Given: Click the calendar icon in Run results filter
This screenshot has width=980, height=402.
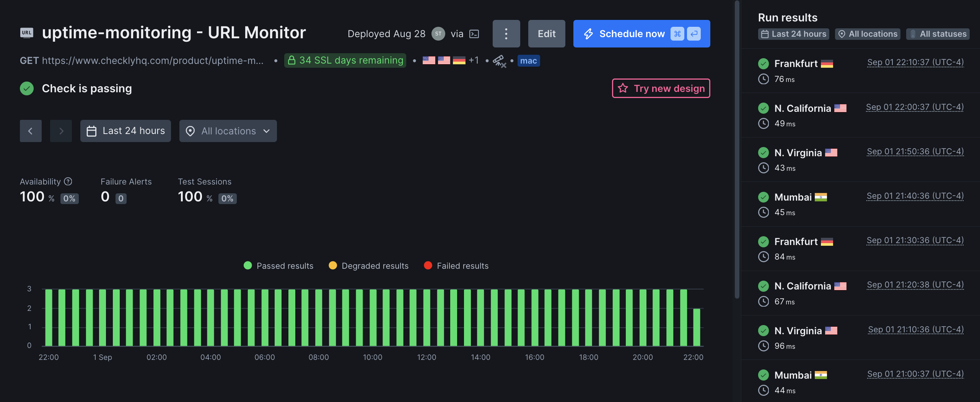Looking at the screenshot, I should (x=765, y=34).
